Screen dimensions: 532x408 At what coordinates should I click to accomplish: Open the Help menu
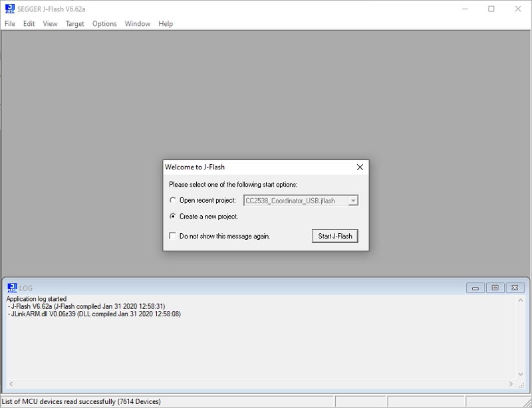(x=166, y=24)
